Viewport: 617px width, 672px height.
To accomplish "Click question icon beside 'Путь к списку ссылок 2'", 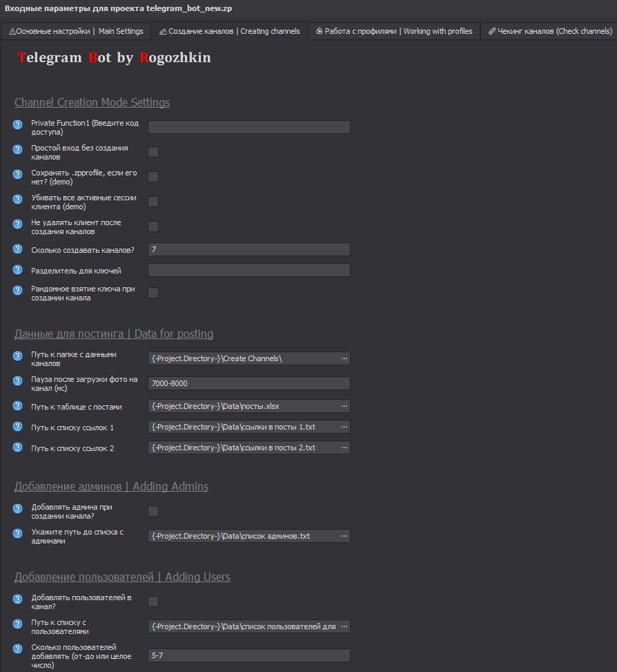I will coord(17,447).
